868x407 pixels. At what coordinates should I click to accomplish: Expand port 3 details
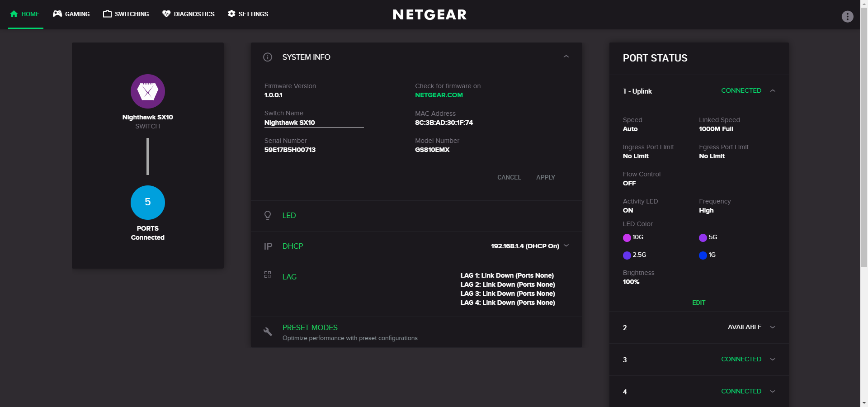pos(773,359)
